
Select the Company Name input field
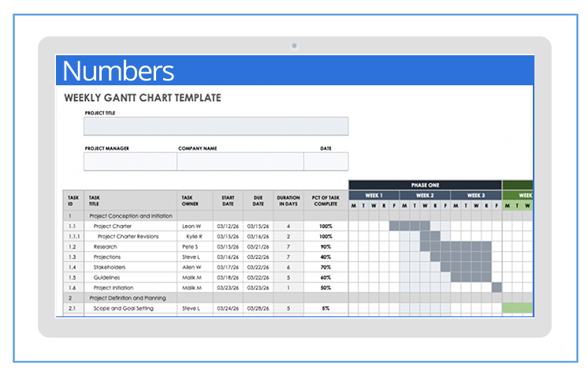click(x=240, y=162)
